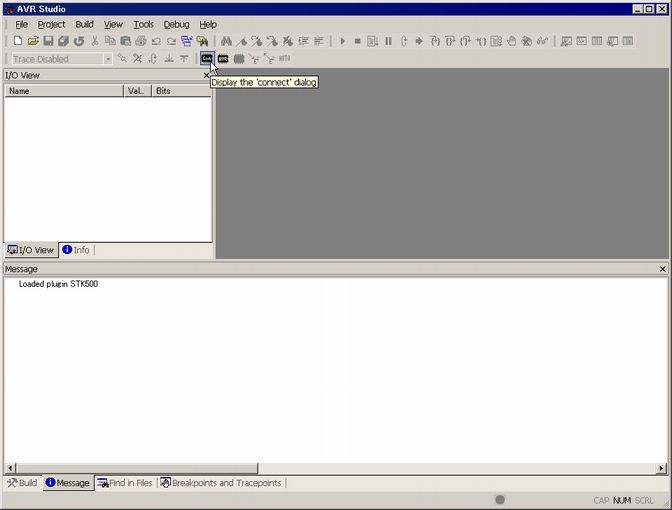The image size is (672, 510).
Task: Switch to the Build output tab
Action: (x=22, y=483)
